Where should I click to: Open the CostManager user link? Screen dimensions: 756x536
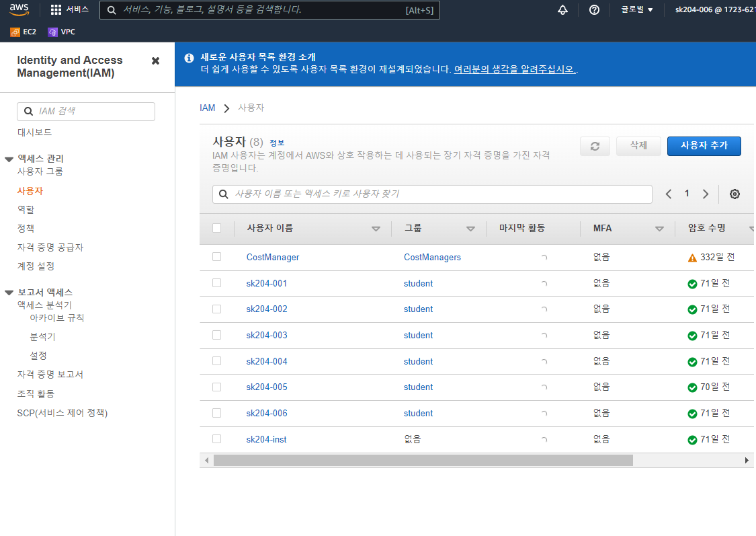[x=273, y=257]
